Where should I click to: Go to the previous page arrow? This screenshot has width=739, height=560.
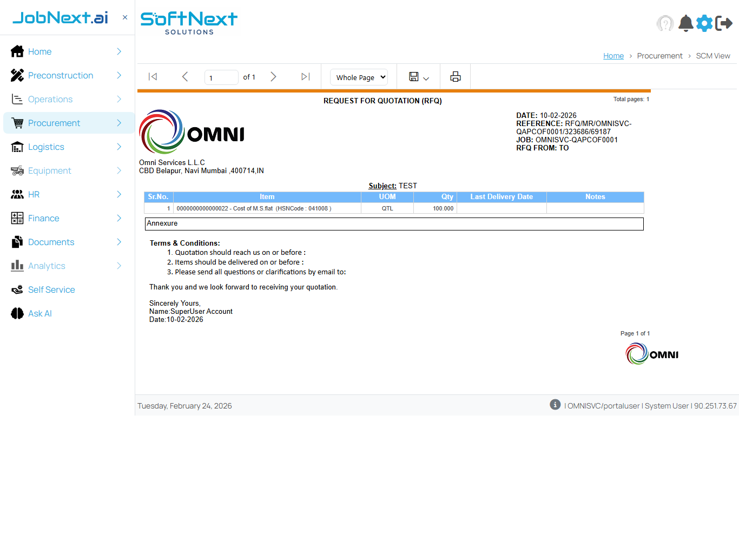(184, 76)
